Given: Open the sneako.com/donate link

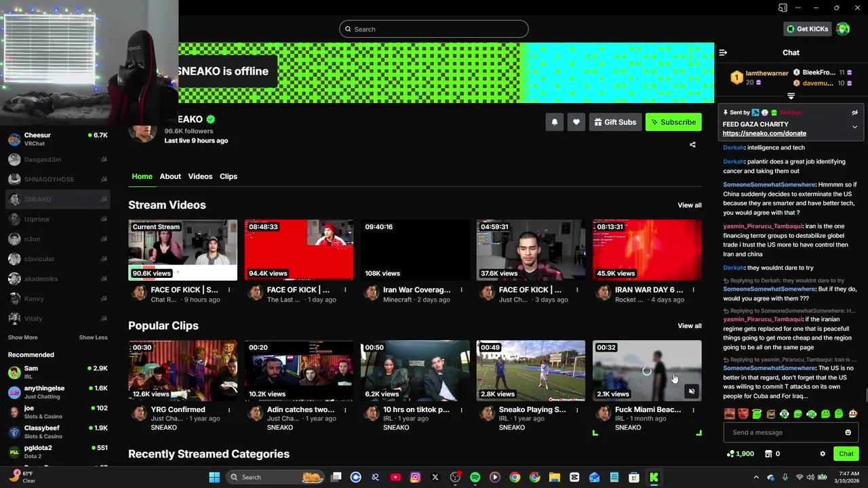Looking at the screenshot, I should [764, 134].
